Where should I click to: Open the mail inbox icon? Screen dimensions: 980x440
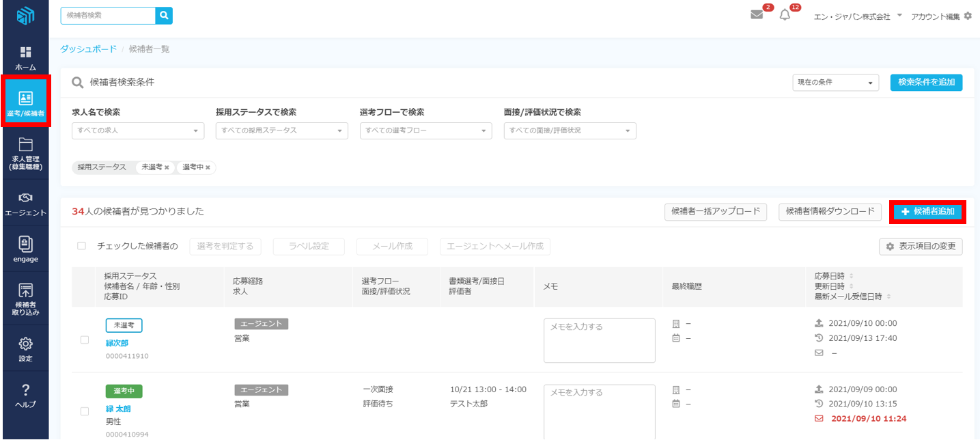tap(757, 15)
